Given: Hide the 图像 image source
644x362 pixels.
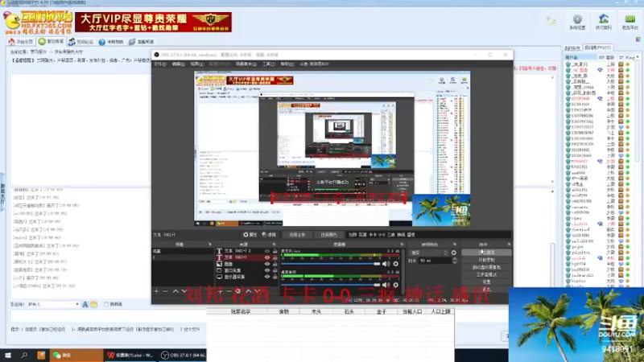Looking at the screenshot, I should pyautogui.click(x=267, y=264).
